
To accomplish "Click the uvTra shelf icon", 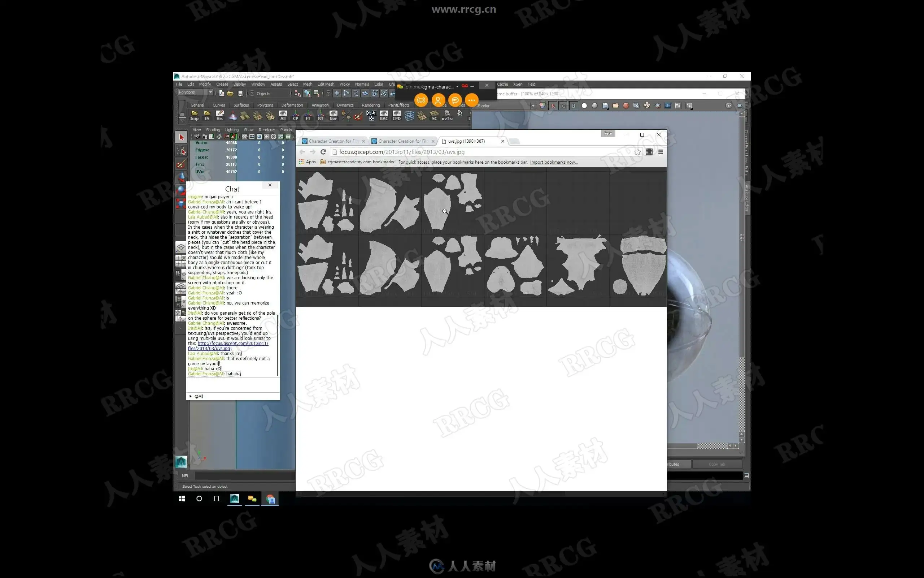I will pyautogui.click(x=447, y=116).
